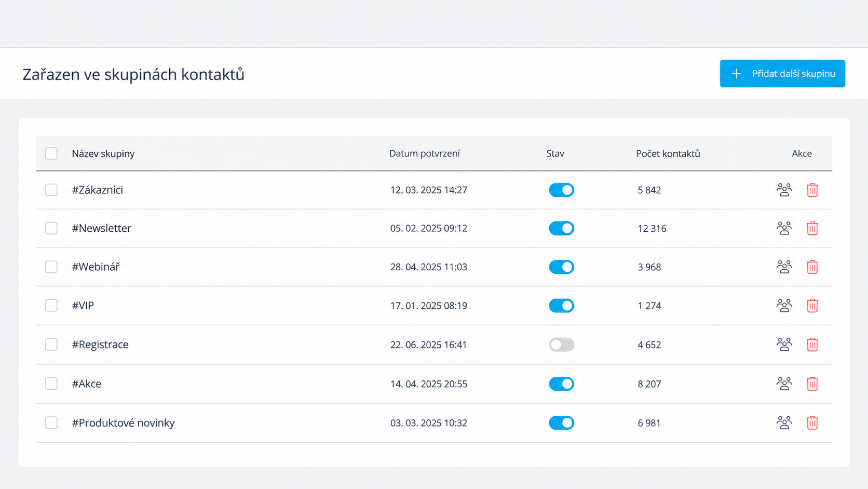Click the date 22. 06. 2025 16:41
Viewport: 868px width, 489px height.
429,344
